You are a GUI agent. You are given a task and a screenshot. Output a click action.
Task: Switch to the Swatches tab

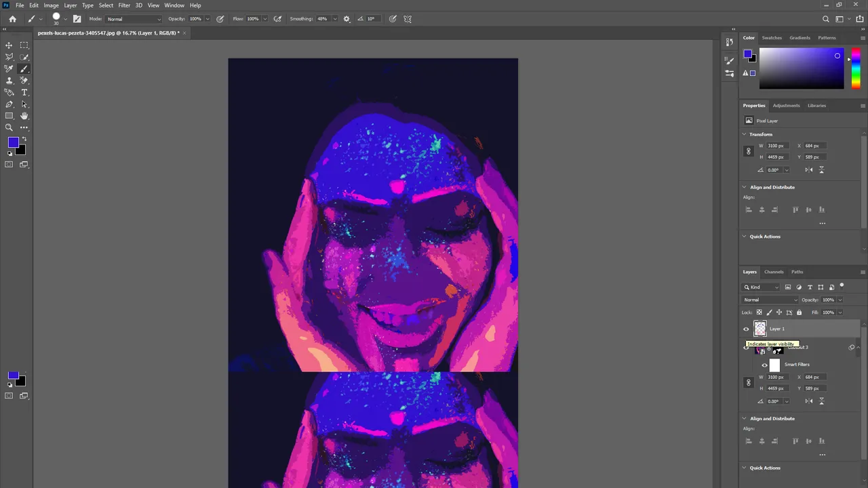pyautogui.click(x=772, y=38)
